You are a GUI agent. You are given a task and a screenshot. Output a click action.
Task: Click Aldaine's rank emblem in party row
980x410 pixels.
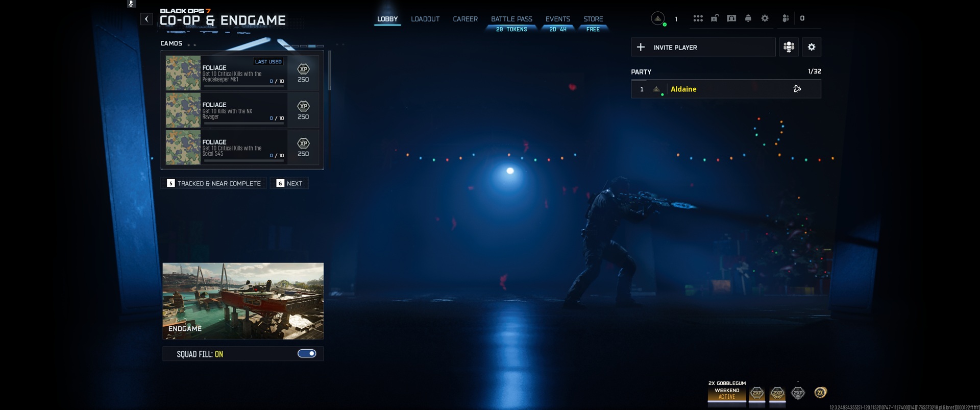coord(656,89)
